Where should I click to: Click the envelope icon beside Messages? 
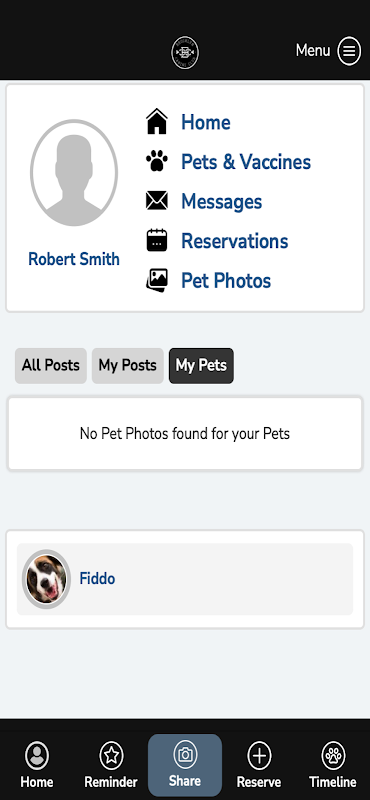pyautogui.click(x=157, y=201)
